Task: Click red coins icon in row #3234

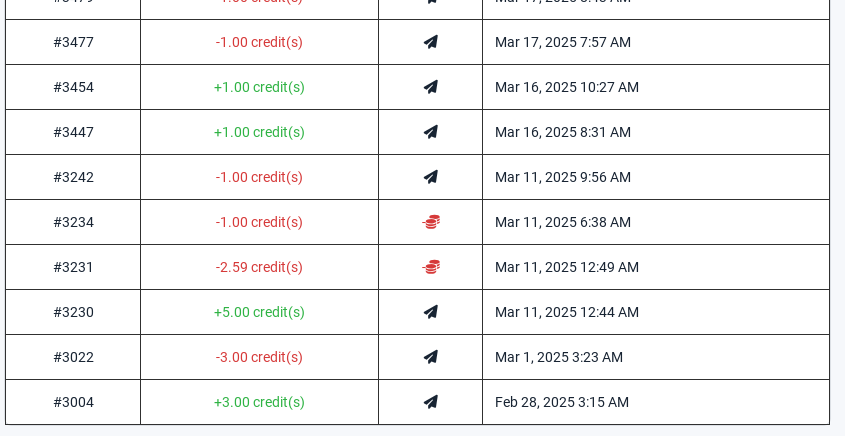Action: coord(431,222)
